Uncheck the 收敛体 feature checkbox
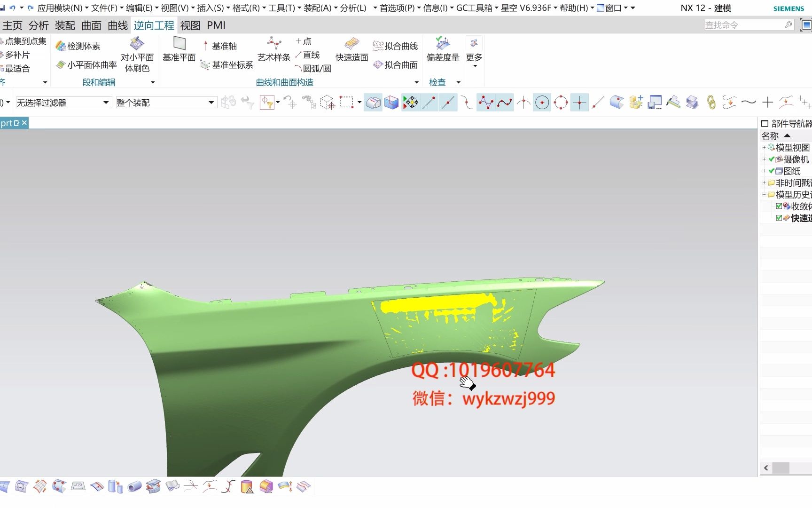The image size is (812, 508). coord(779,206)
